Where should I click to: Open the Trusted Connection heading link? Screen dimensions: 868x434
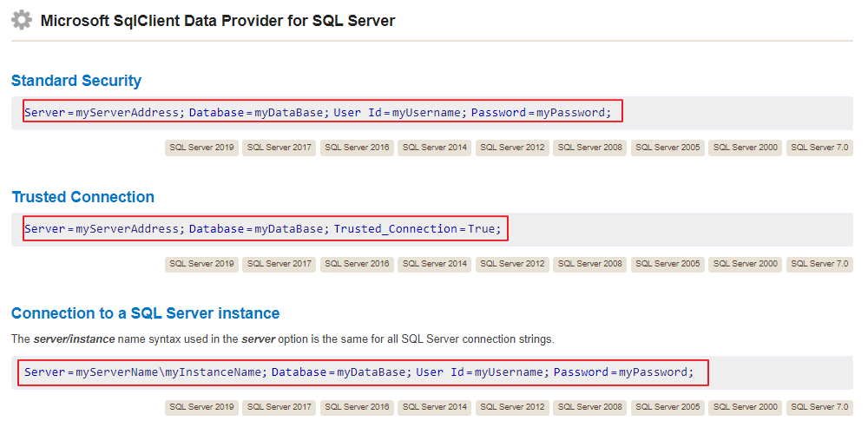[x=82, y=197]
